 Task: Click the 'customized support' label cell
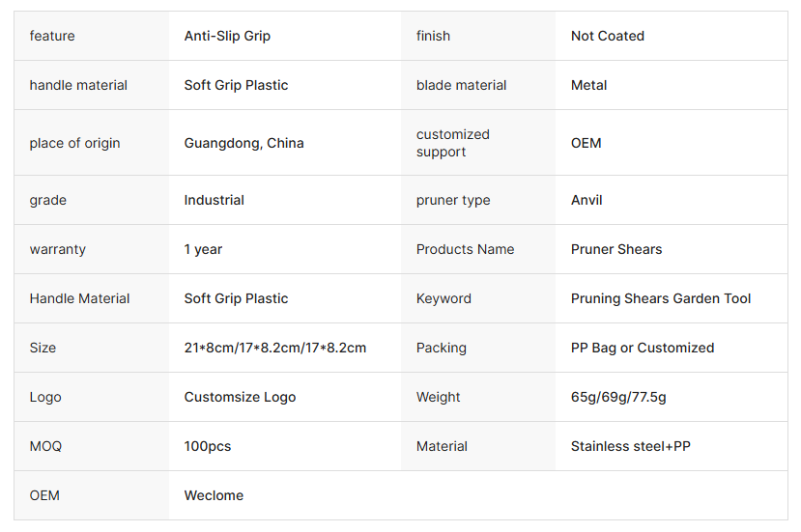pos(453,143)
